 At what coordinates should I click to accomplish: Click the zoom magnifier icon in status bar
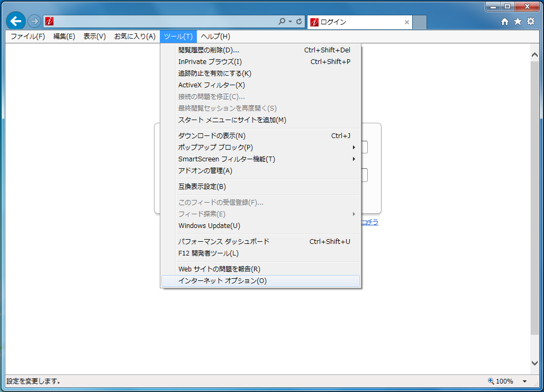coord(491,381)
